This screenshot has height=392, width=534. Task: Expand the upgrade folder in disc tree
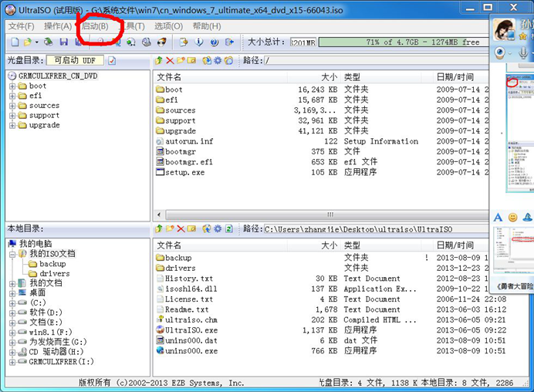click(x=12, y=126)
